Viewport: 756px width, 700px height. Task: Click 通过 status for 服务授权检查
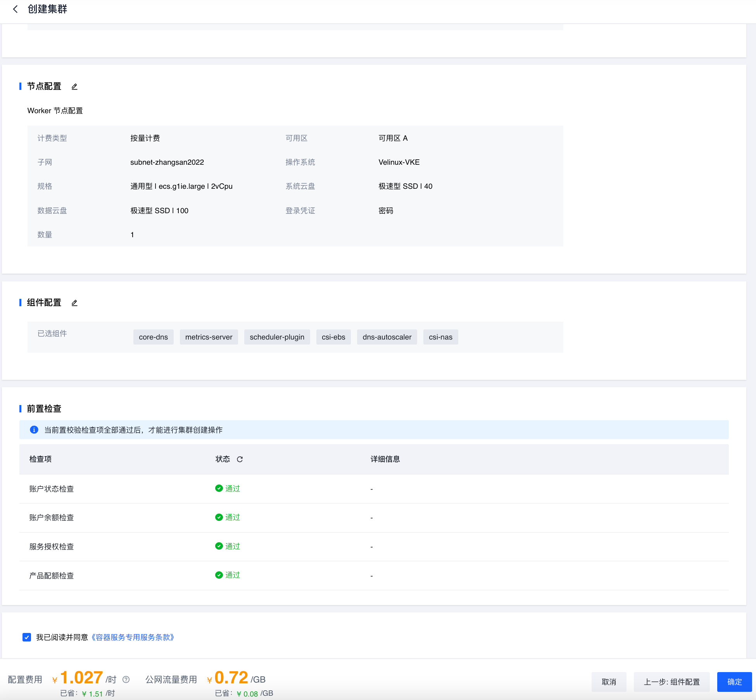tap(233, 546)
